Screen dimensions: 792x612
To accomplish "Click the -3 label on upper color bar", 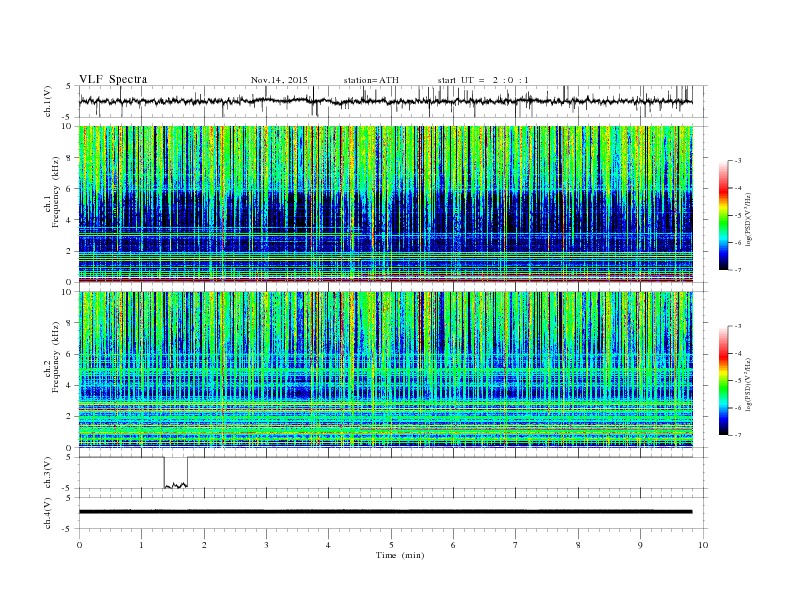I will tap(737, 161).
